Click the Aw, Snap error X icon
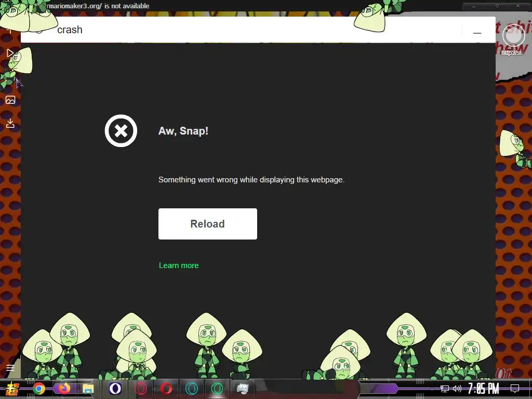This screenshot has height=399, width=532. pos(121,130)
